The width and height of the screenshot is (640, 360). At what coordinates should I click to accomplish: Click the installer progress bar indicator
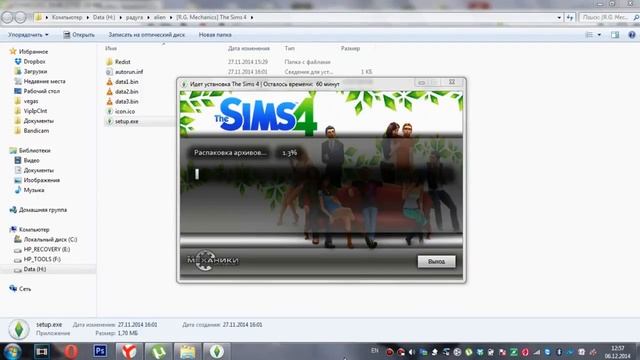click(x=197, y=174)
